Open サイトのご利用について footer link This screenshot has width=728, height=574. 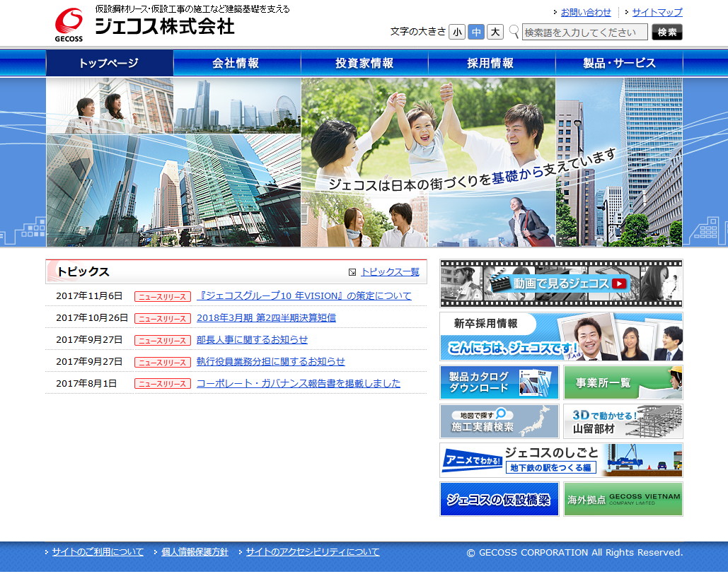point(98,551)
